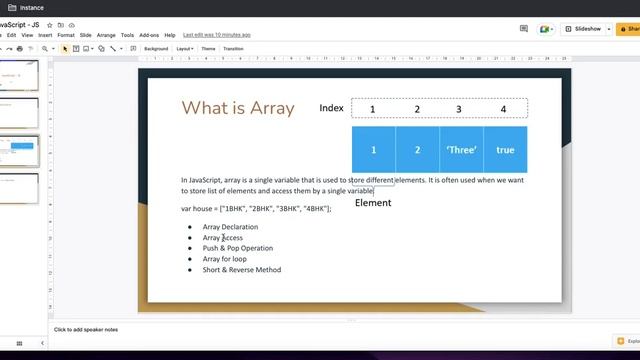The width and height of the screenshot is (640, 360).
Task: Open the Format menu
Action: pos(66,36)
